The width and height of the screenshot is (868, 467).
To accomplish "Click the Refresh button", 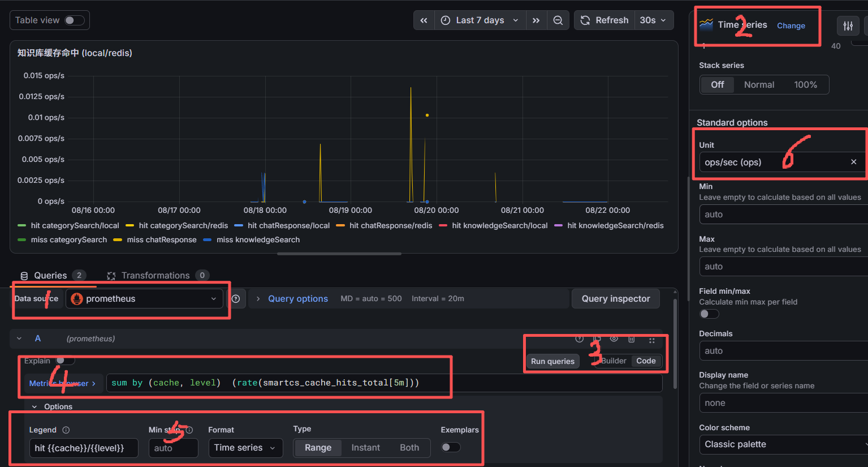I will (x=604, y=20).
